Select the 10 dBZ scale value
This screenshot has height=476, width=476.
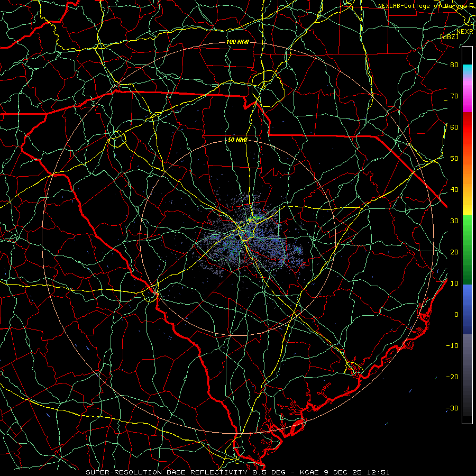(454, 283)
